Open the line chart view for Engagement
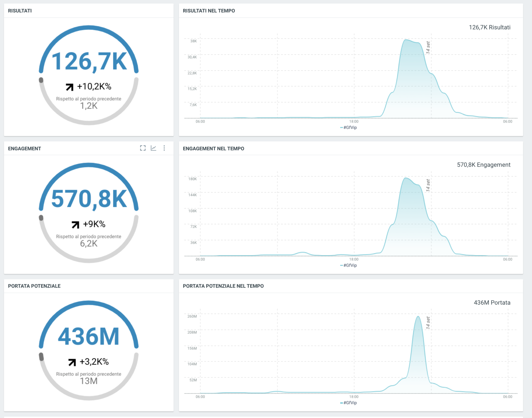Viewport: 532px width, 418px height. [154, 148]
